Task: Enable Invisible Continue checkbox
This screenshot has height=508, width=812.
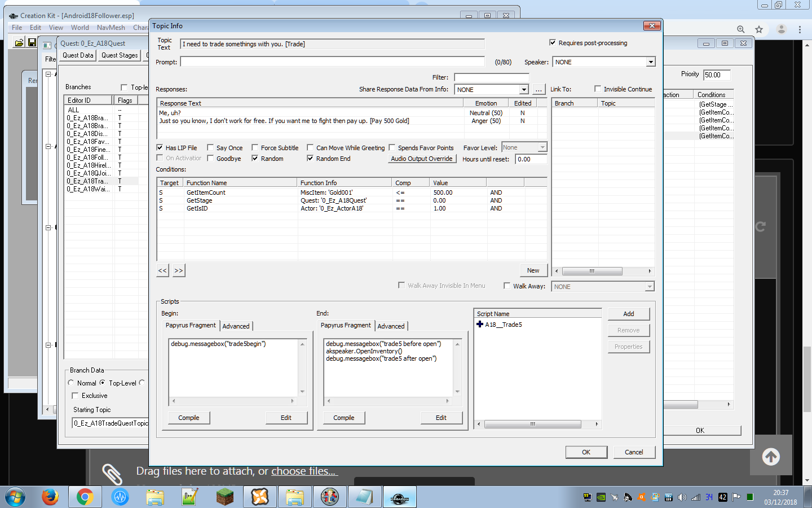Action: 598,89
